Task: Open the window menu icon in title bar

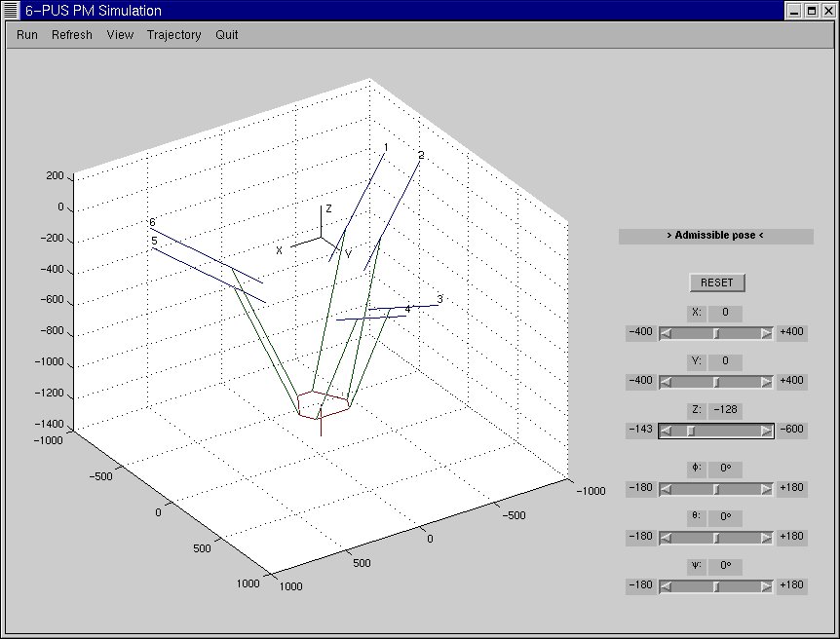Action: (12, 11)
